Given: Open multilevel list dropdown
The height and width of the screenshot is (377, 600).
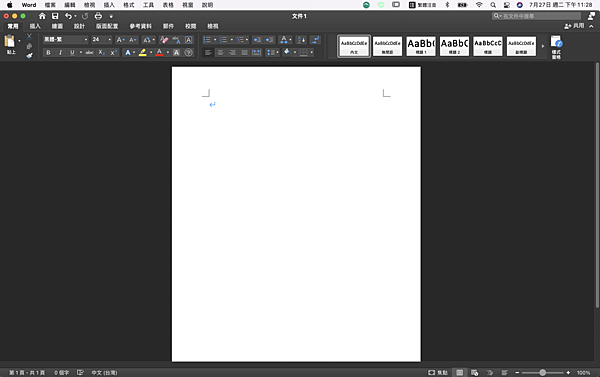Looking at the screenshot, I should (247, 40).
